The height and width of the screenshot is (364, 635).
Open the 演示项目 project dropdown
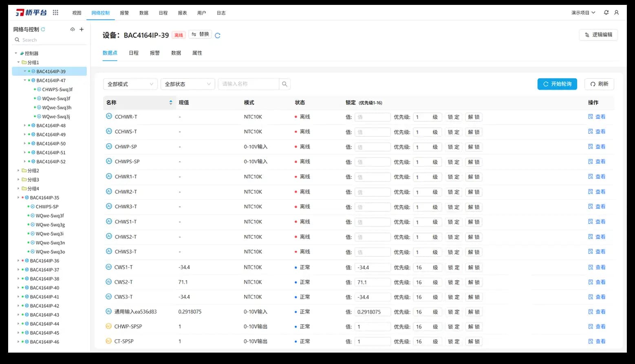(x=583, y=13)
